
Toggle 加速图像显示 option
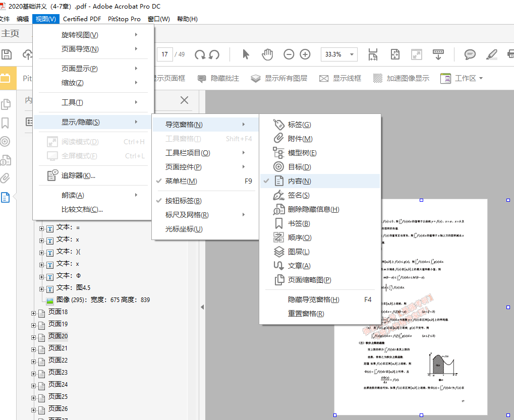pyautogui.click(x=401, y=78)
